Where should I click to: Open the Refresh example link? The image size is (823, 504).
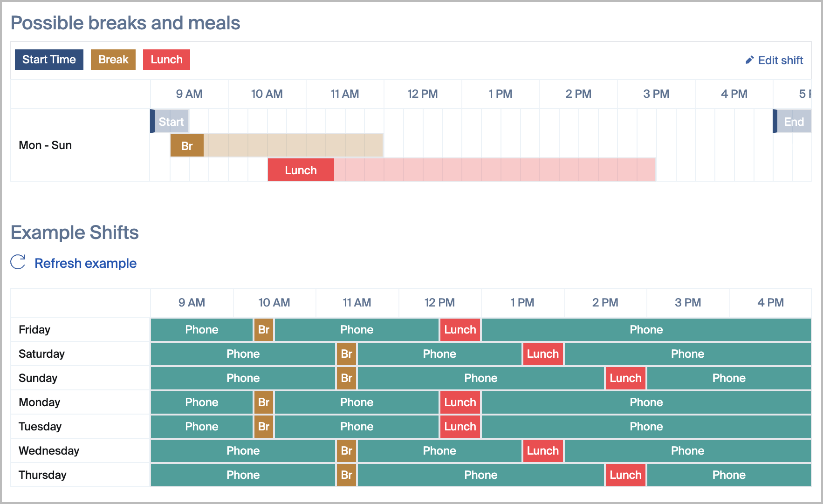[85, 263]
